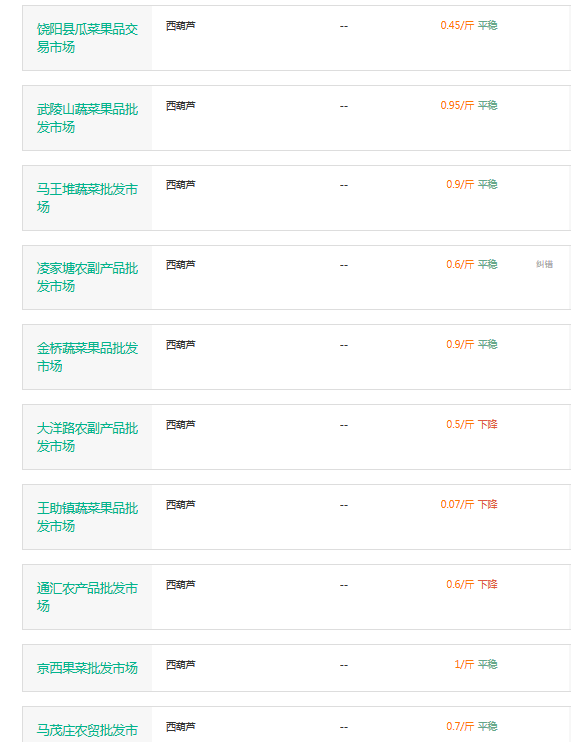The image size is (571, 742).
Task: Click 0.45/斤 price in 饶阳县 row
Action: pyautogui.click(x=457, y=26)
